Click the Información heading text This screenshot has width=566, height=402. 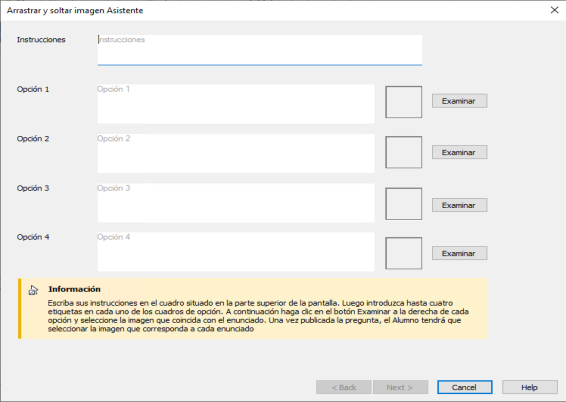click(74, 289)
